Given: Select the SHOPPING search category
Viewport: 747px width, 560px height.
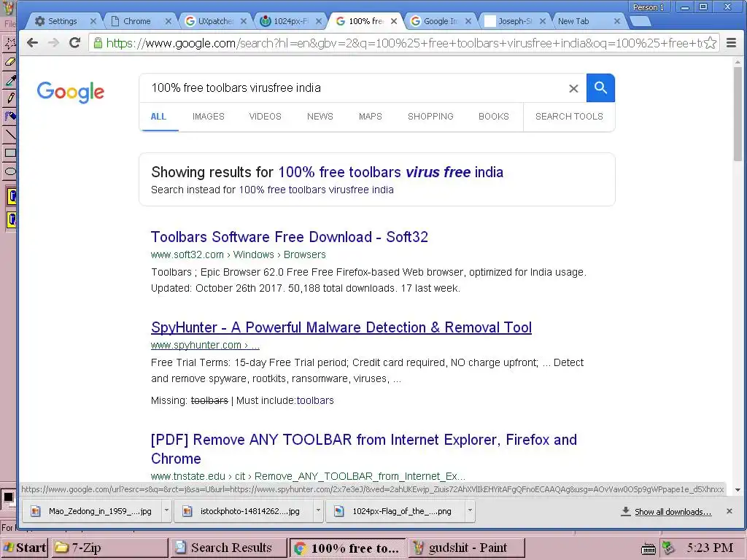Looking at the screenshot, I should 430,116.
